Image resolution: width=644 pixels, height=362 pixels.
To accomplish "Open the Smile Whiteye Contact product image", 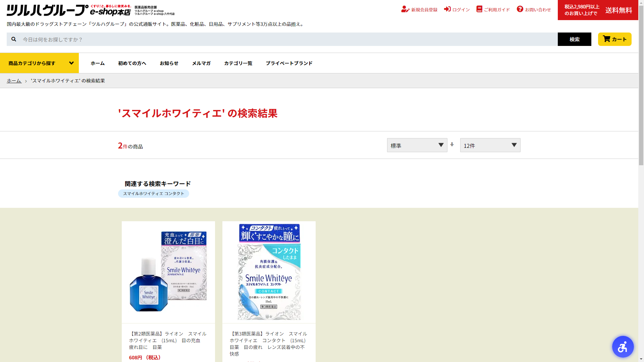I will click(269, 272).
